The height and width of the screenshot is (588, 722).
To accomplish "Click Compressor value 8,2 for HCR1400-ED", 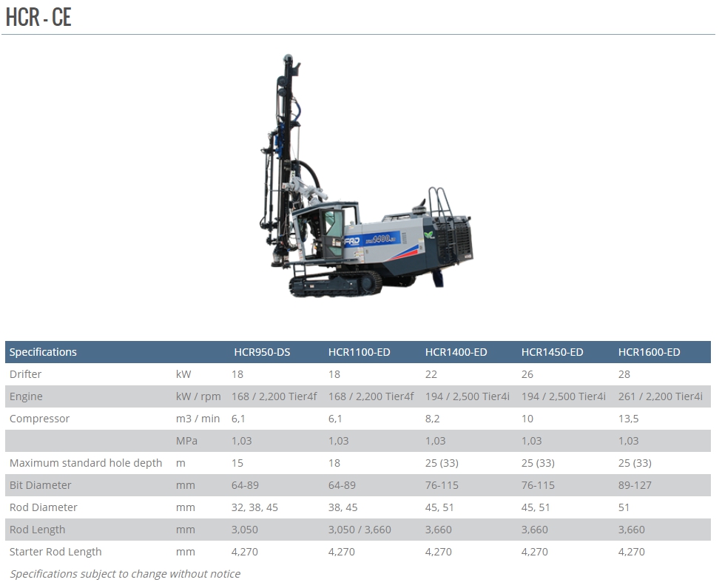I will [x=432, y=419].
